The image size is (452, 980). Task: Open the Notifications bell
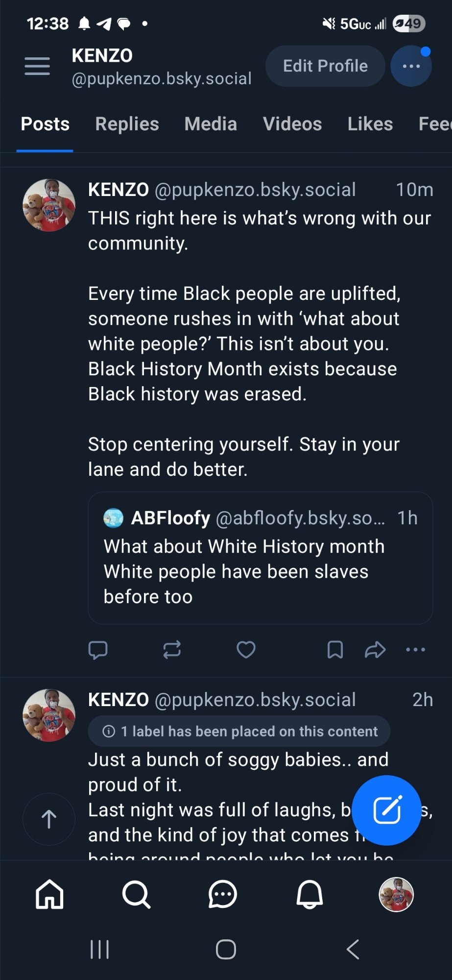[309, 894]
